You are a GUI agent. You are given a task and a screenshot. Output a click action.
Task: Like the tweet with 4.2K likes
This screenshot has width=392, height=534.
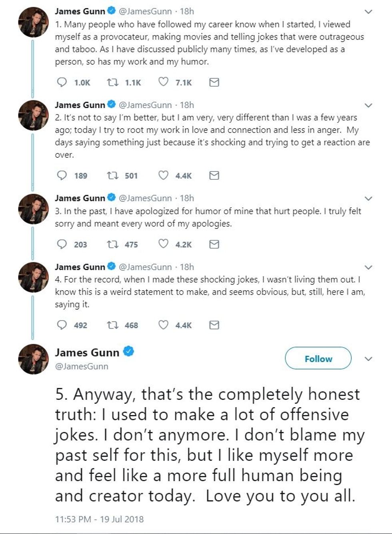tap(163, 244)
